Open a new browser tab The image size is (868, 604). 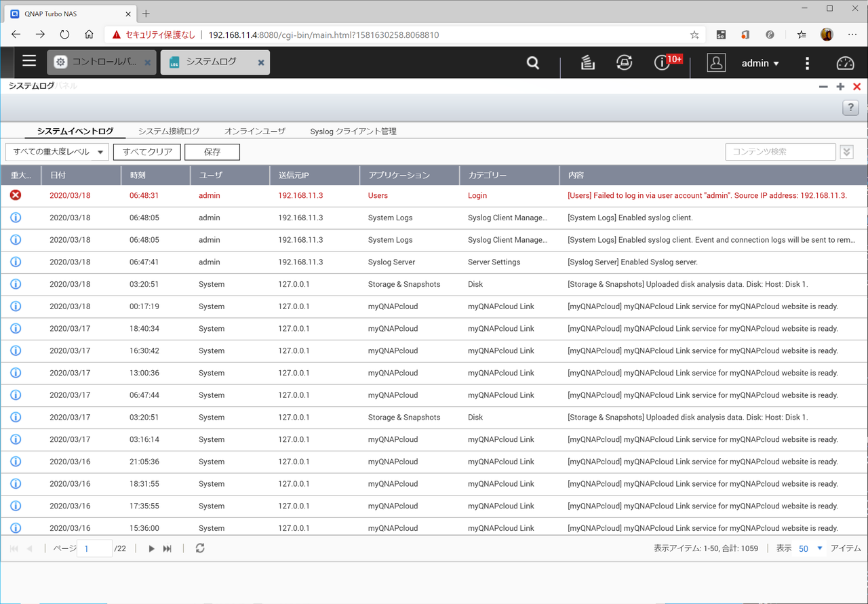pos(146,14)
